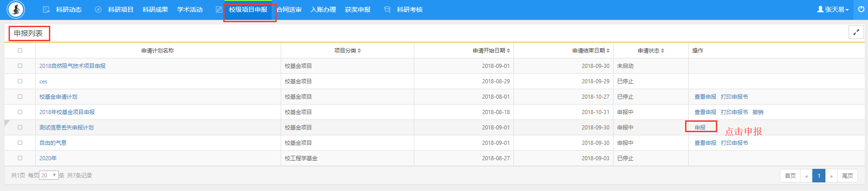Viewport: 868px width, 191px height.
Task: Open the per-page count dropdown showing 20
Action: pos(48,176)
